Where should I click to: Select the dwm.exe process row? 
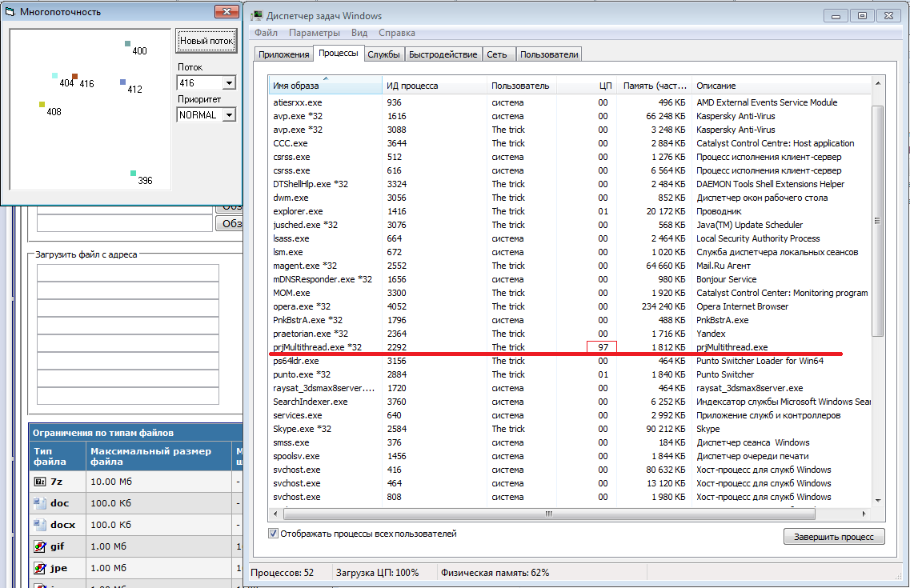tap(570, 198)
